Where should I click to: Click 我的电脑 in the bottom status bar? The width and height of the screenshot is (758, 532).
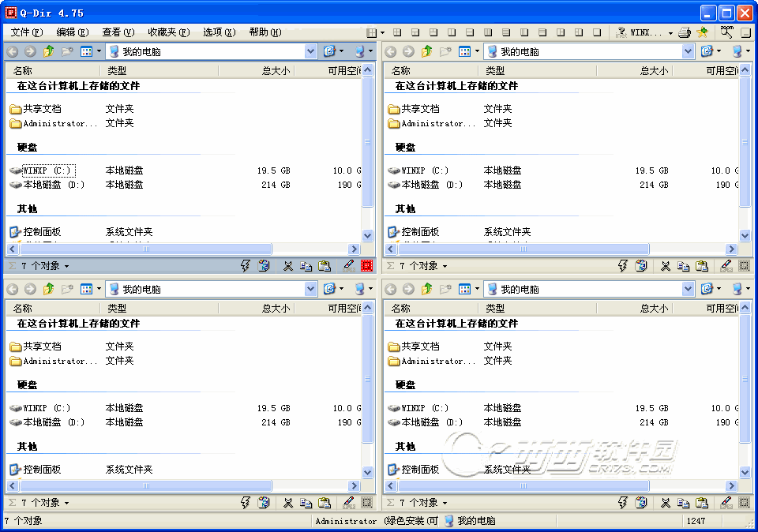(x=470, y=521)
